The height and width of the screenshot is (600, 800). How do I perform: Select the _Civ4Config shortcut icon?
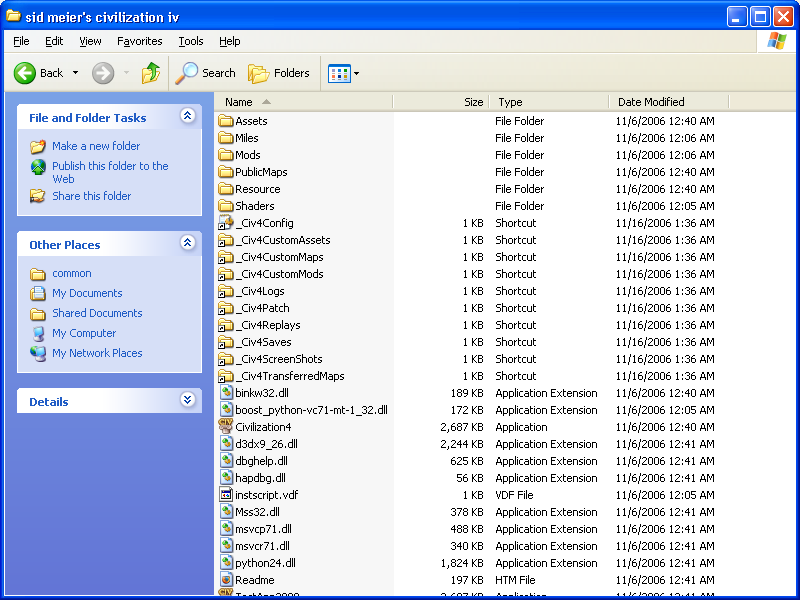(x=226, y=223)
